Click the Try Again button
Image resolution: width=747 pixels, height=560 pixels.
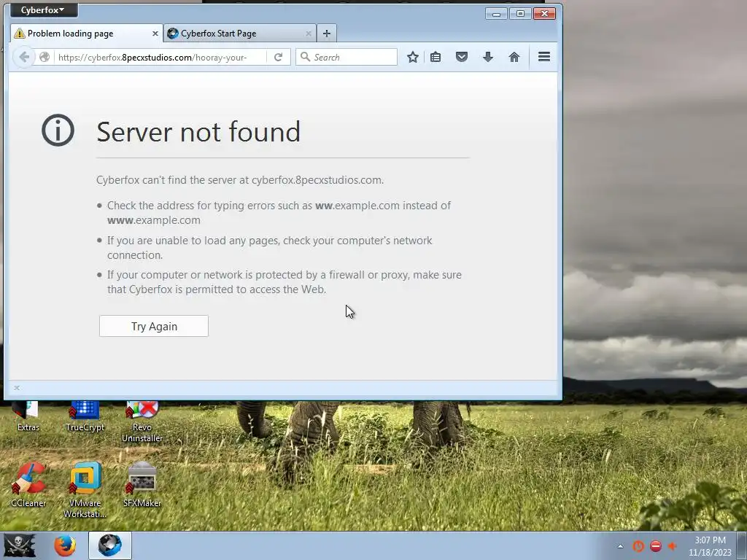coord(154,326)
